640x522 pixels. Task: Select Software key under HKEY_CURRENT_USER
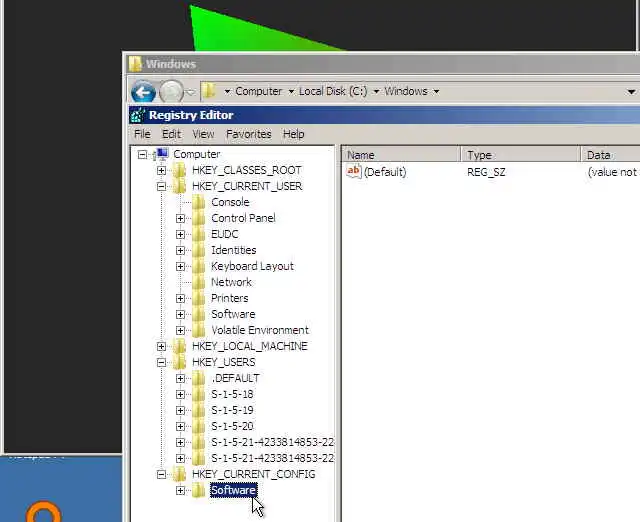pos(233,314)
